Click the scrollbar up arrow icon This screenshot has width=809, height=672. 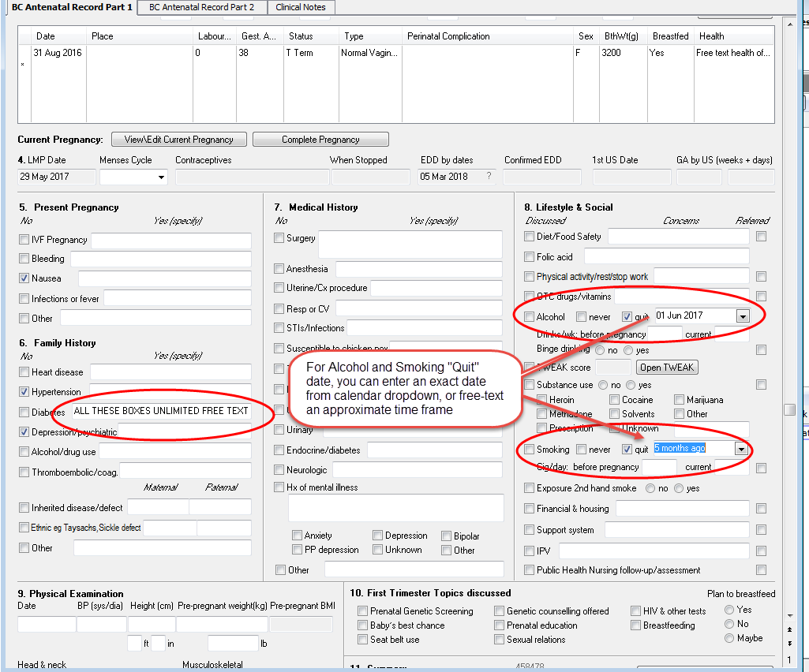point(789,25)
